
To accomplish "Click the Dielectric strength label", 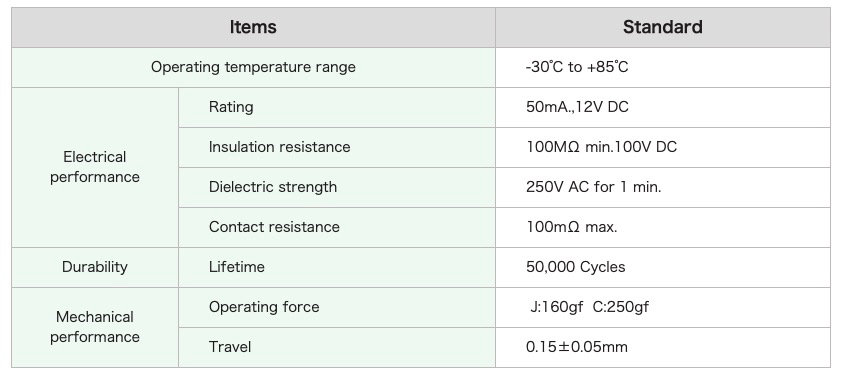I will pyautogui.click(x=273, y=187).
